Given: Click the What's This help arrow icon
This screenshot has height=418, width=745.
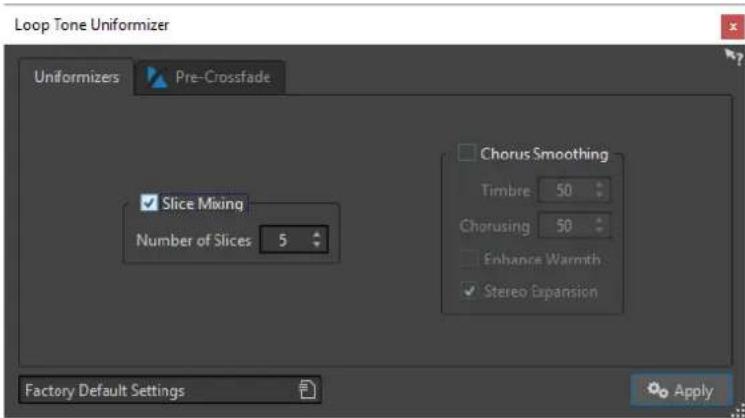Looking at the screenshot, I should click(x=734, y=57).
